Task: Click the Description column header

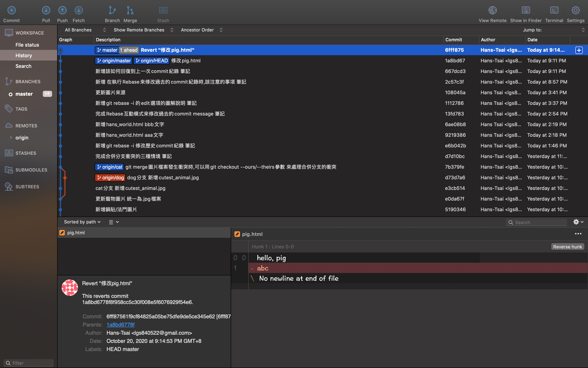Action: click(x=269, y=40)
